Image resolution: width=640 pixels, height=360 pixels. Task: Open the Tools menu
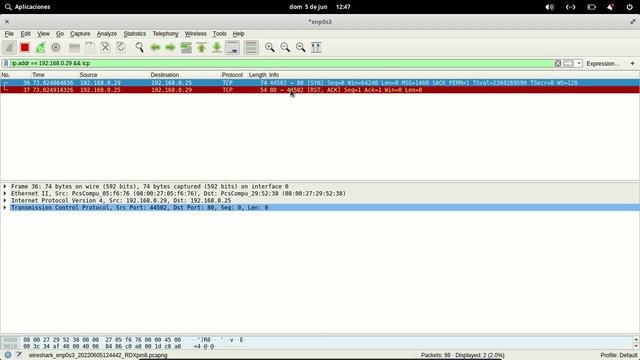219,33
